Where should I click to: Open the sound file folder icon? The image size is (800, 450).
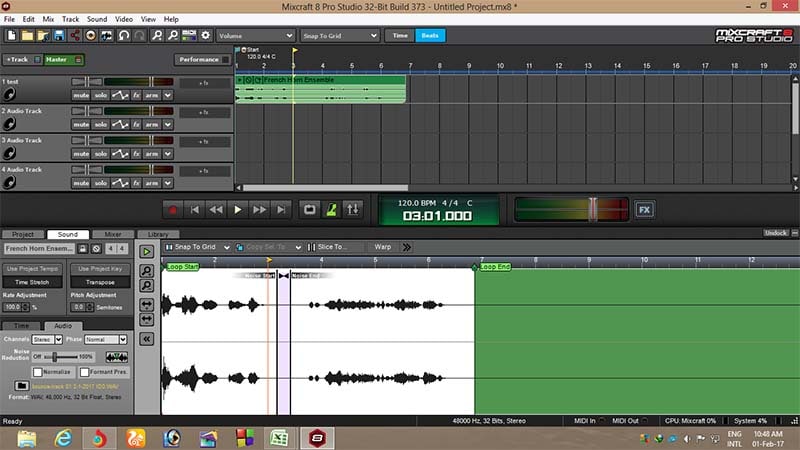(21, 386)
